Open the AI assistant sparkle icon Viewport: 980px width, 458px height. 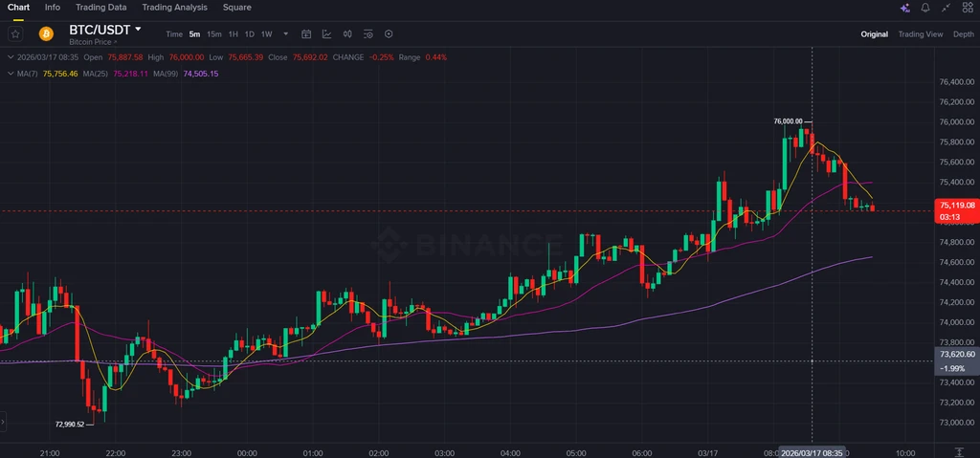[x=904, y=8]
